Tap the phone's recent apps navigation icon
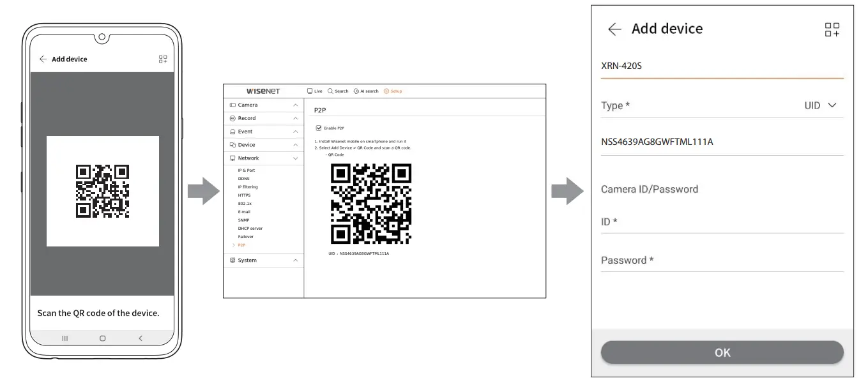This screenshot has height=385, width=868. click(65, 338)
